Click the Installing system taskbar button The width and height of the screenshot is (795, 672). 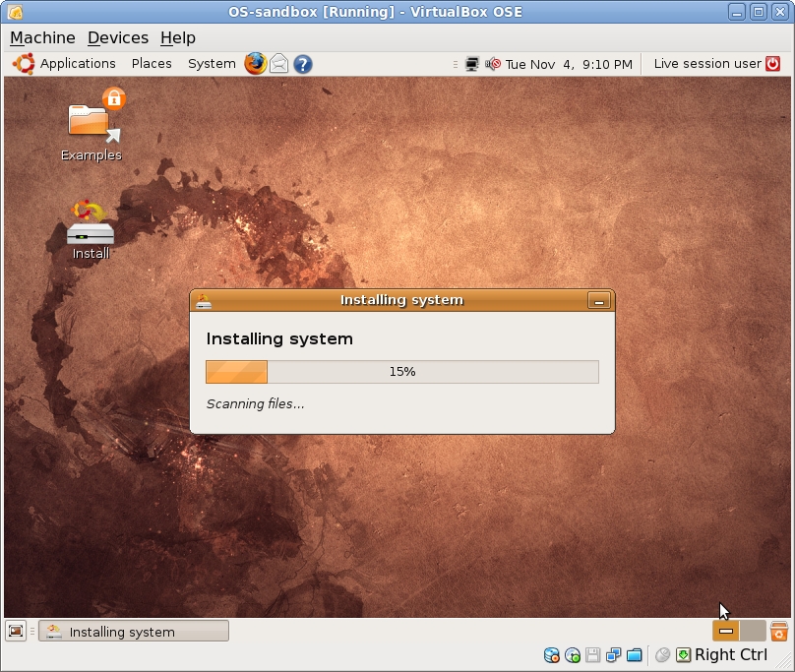click(134, 632)
